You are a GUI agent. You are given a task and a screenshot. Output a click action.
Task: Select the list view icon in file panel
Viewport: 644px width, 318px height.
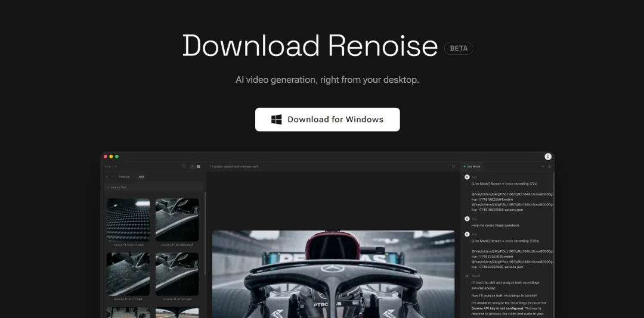click(x=192, y=167)
